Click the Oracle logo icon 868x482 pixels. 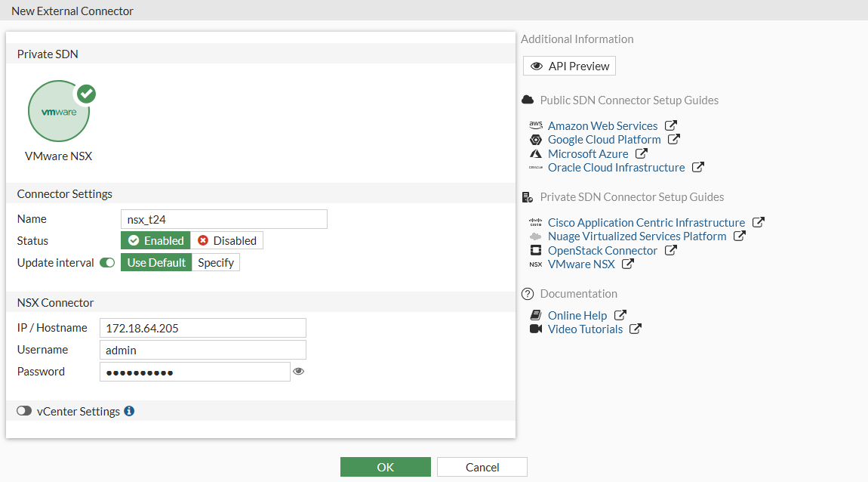(x=536, y=167)
